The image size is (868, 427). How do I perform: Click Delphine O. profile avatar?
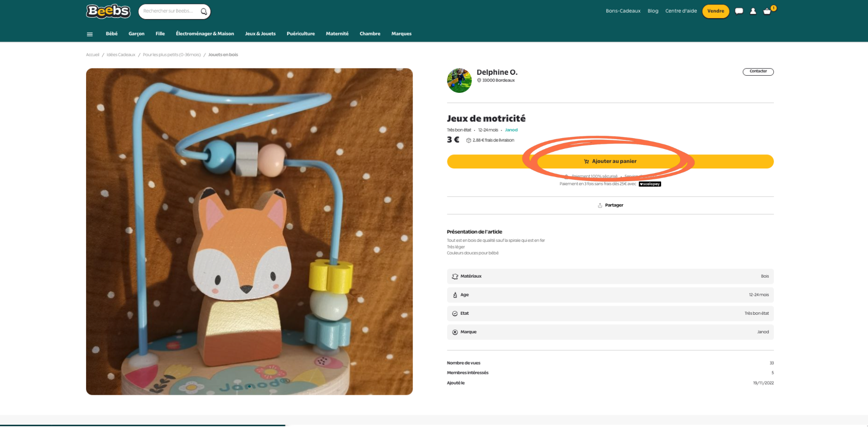tap(459, 81)
